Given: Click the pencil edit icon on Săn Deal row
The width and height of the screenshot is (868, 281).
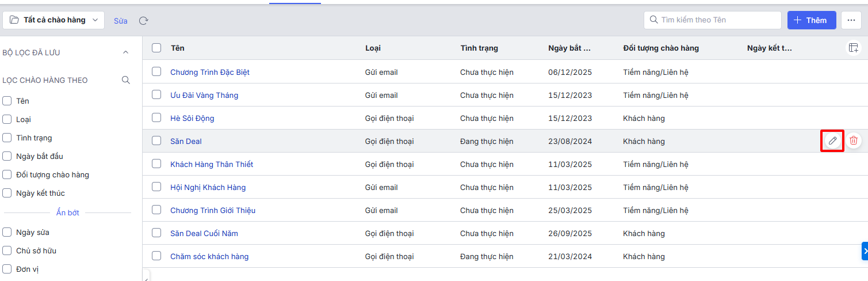Looking at the screenshot, I should pyautogui.click(x=832, y=140).
